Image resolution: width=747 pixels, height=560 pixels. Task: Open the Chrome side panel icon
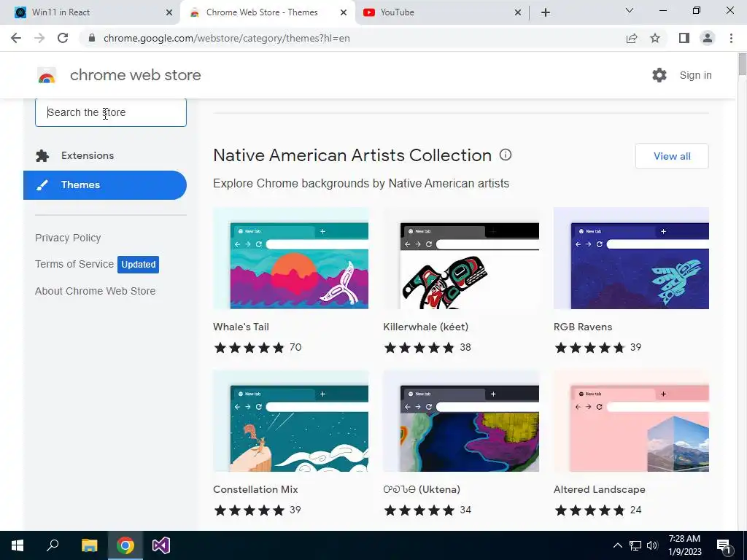[x=684, y=38]
